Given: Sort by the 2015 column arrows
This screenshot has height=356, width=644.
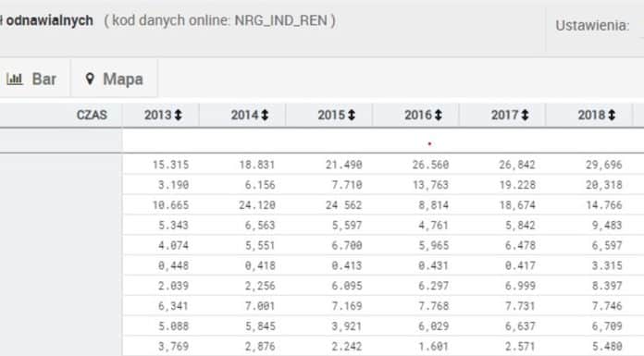Looking at the screenshot, I should point(352,115).
